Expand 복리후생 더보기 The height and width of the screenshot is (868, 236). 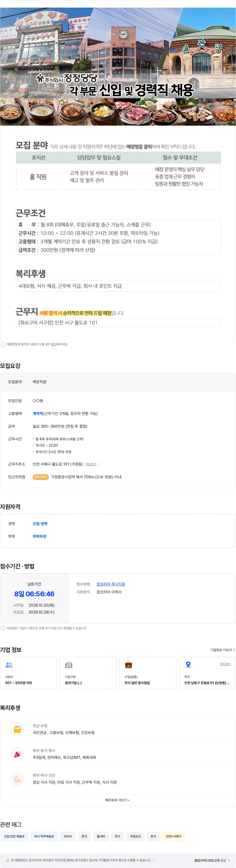click(x=118, y=800)
